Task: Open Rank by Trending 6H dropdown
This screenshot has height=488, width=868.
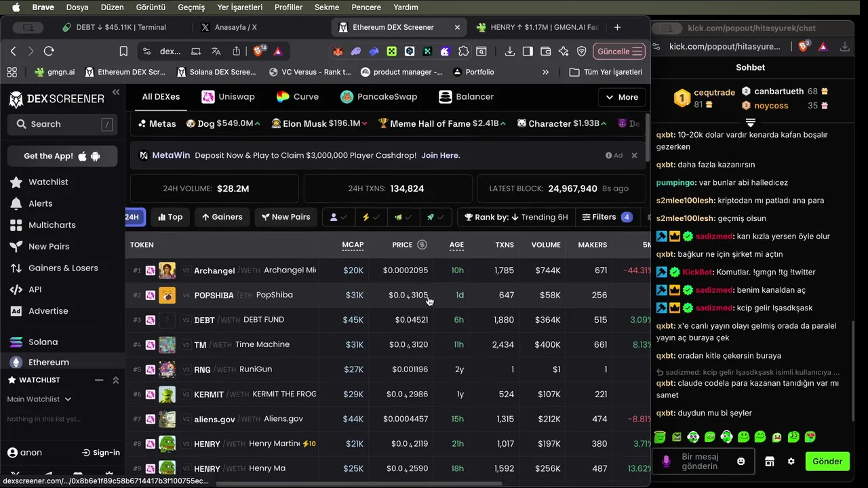Action: (516, 217)
